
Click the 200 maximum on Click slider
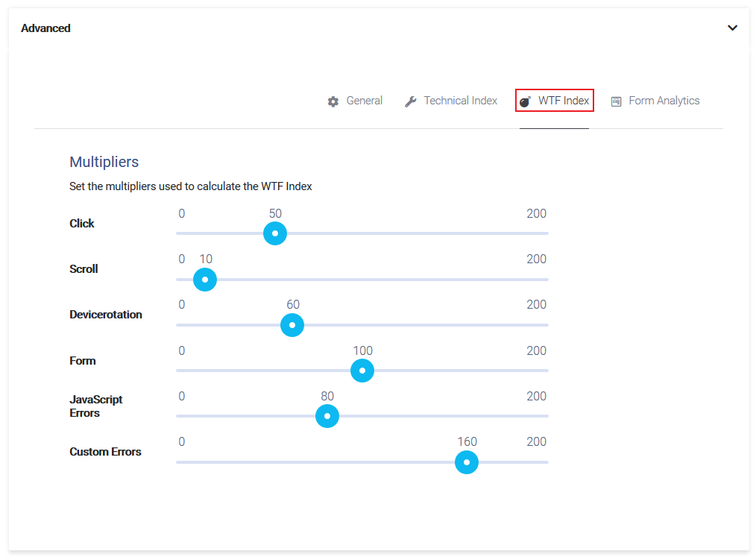coord(537,214)
